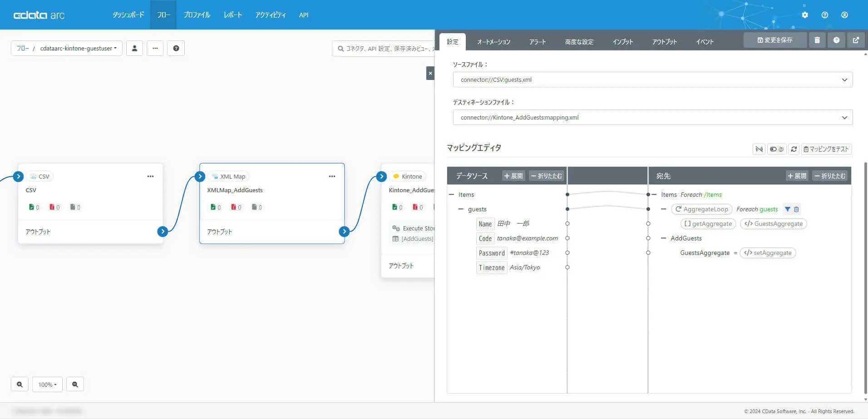This screenshot has width=868, height=419.
Task: Open the connector panel help icon
Action: [x=836, y=40]
